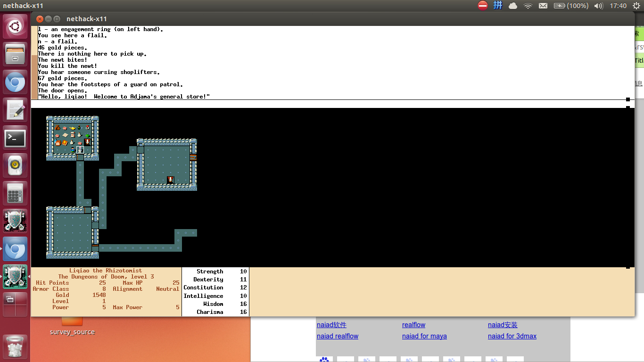Open the naiad安装 link in the browser
644x362 pixels.
click(x=503, y=325)
